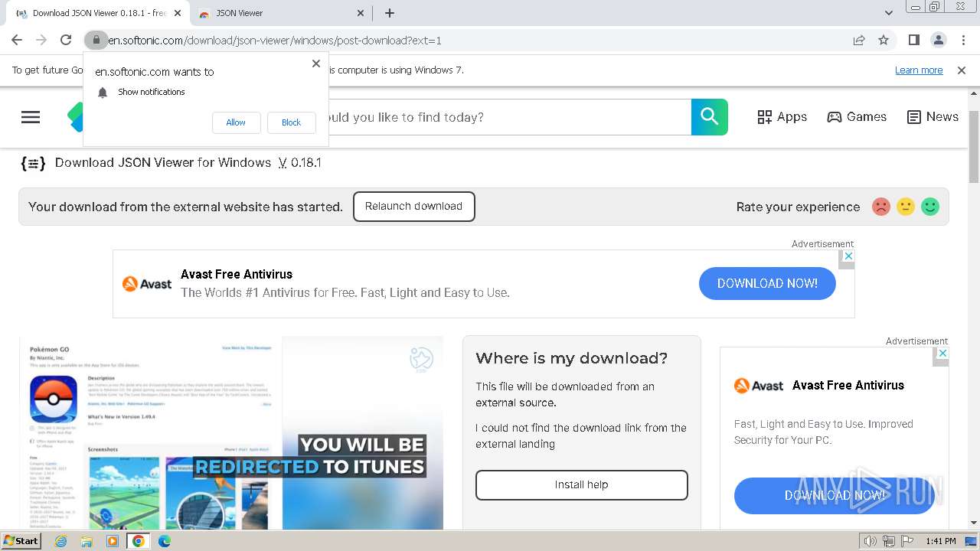The height and width of the screenshot is (551, 980).
Task: Expand the tab search chevron
Action: 889,13
